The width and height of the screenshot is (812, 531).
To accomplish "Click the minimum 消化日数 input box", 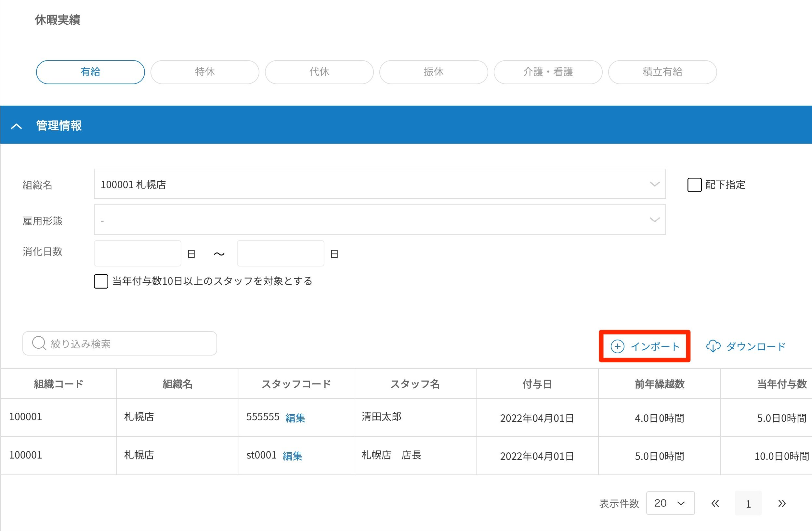I will [x=138, y=253].
